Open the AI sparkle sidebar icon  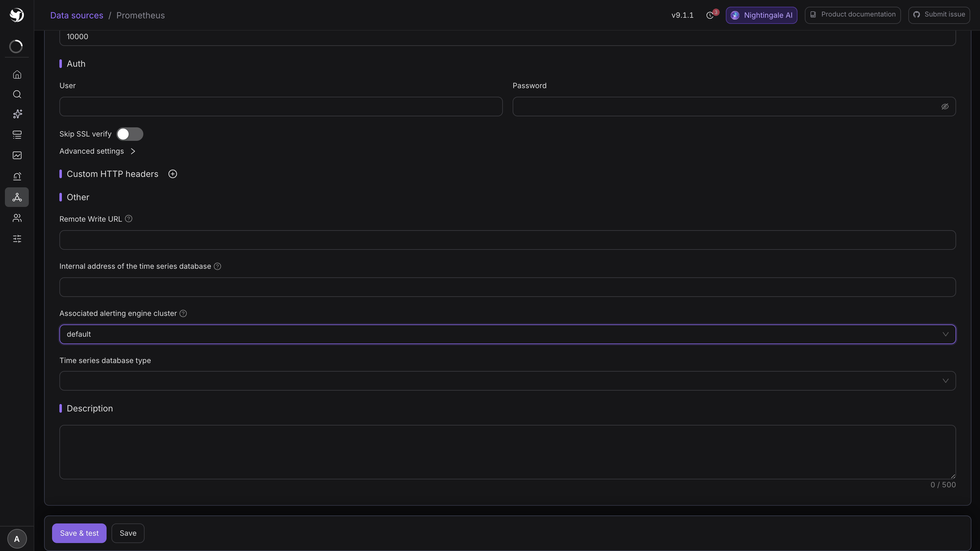tap(17, 114)
